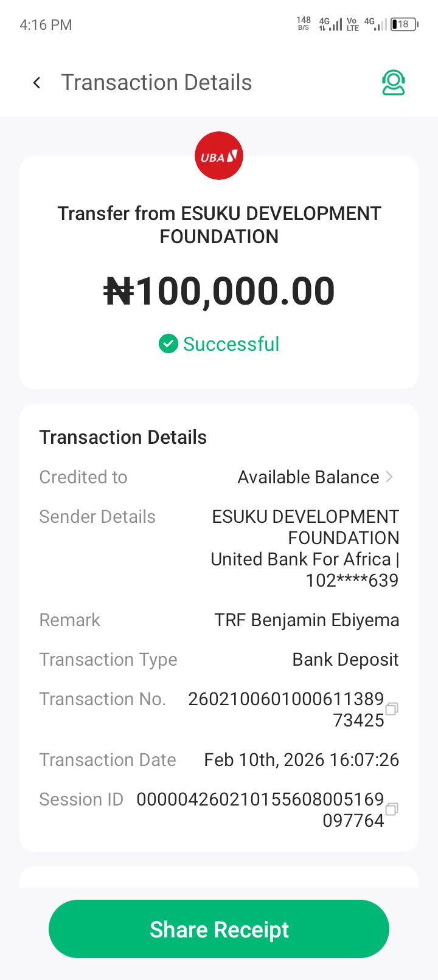438x980 pixels.
Task: Tap the Transaction No. number text
Action: click(x=286, y=709)
